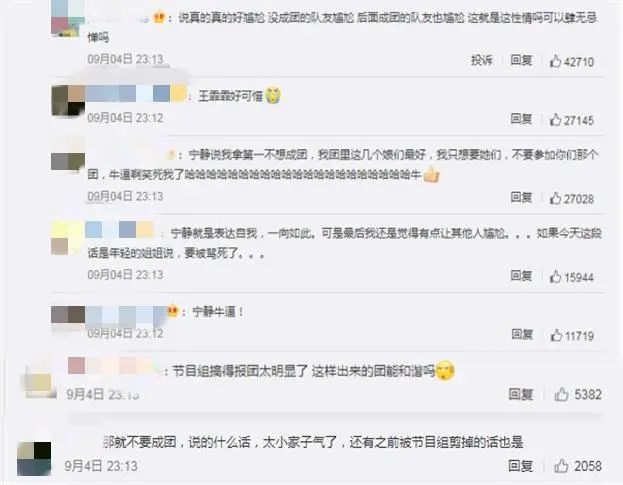Reply to comment with 27028 likes
The width and height of the screenshot is (623, 485).
pyautogui.click(x=521, y=197)
